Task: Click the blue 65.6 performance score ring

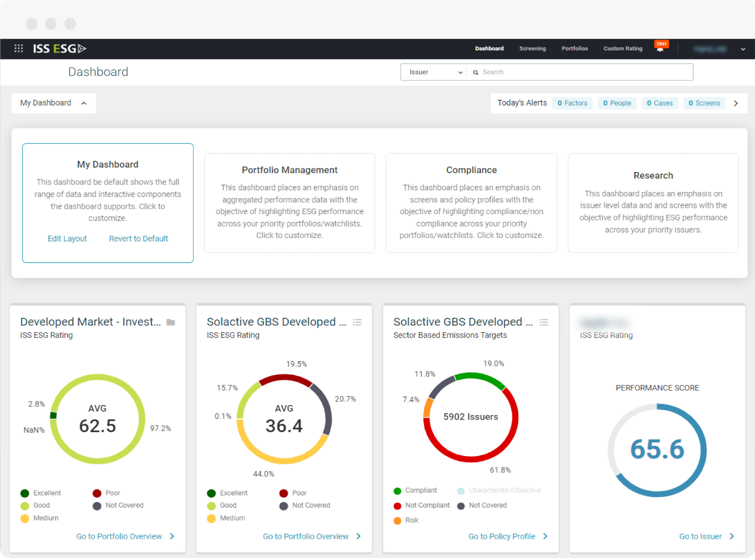Action: click(703, 450)
